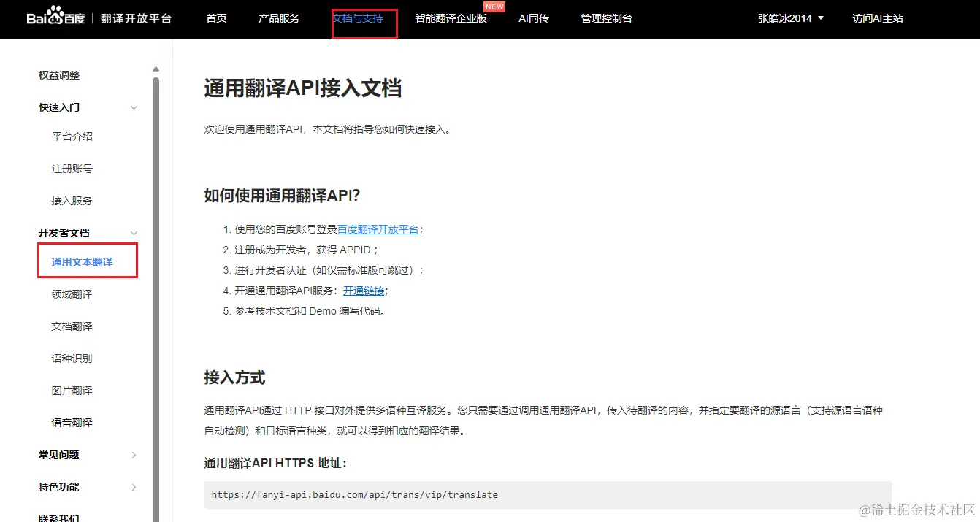Click the 如何使用通用翻译API? heading
The height and width of the screenshot is (522, 980).
(283, 196)
